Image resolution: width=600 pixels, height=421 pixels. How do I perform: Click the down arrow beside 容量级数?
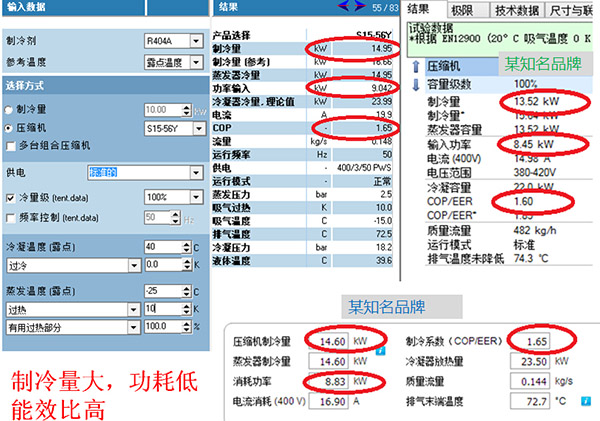pyautogui.click(x=416, y=84)
